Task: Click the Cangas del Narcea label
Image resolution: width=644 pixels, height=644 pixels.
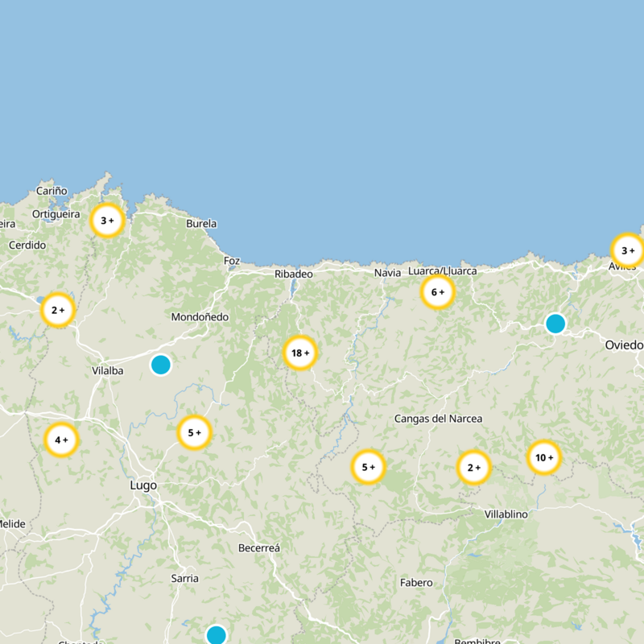Action: click(x=438, y=419)
